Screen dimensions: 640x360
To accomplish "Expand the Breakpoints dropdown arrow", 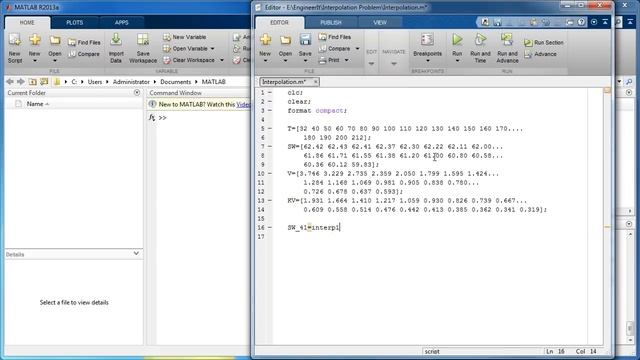I will pos(427,61).
